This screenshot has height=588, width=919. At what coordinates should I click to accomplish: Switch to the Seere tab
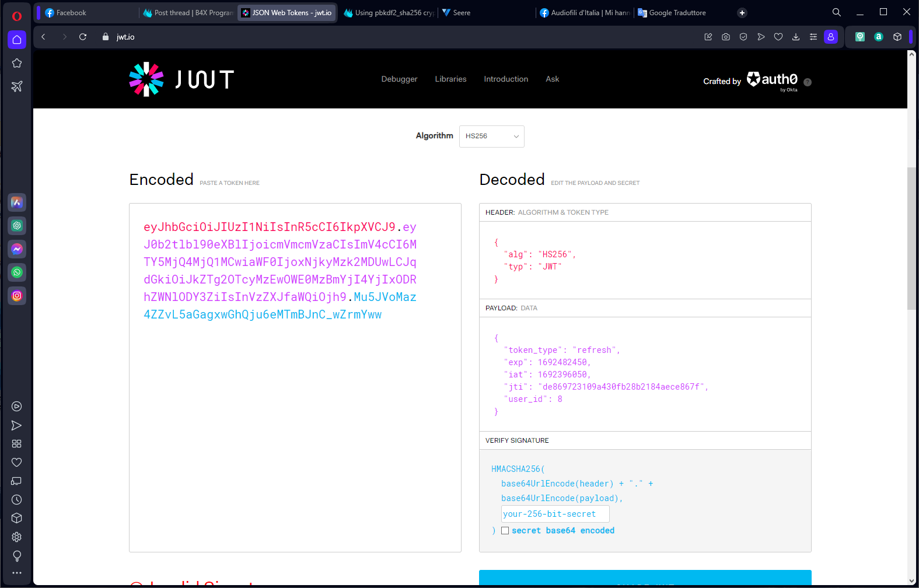click(487, 13)
